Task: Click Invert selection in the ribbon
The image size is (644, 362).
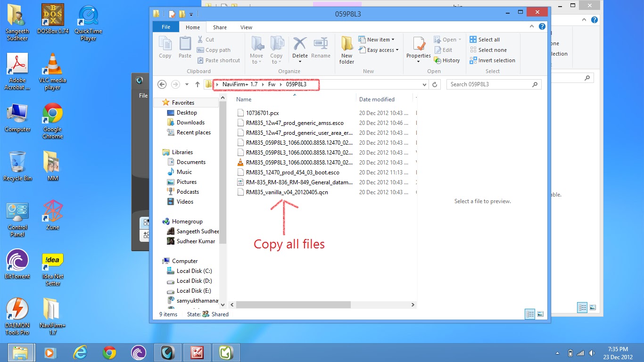Action: point(492,60)
